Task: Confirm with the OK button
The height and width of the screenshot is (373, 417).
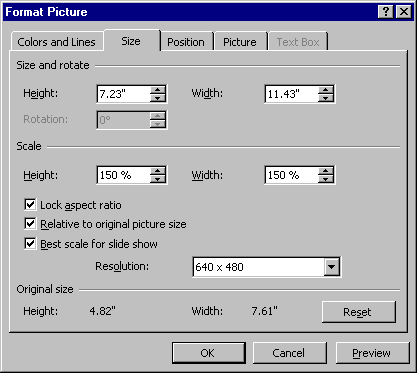Action: click(x=208, y=353)
